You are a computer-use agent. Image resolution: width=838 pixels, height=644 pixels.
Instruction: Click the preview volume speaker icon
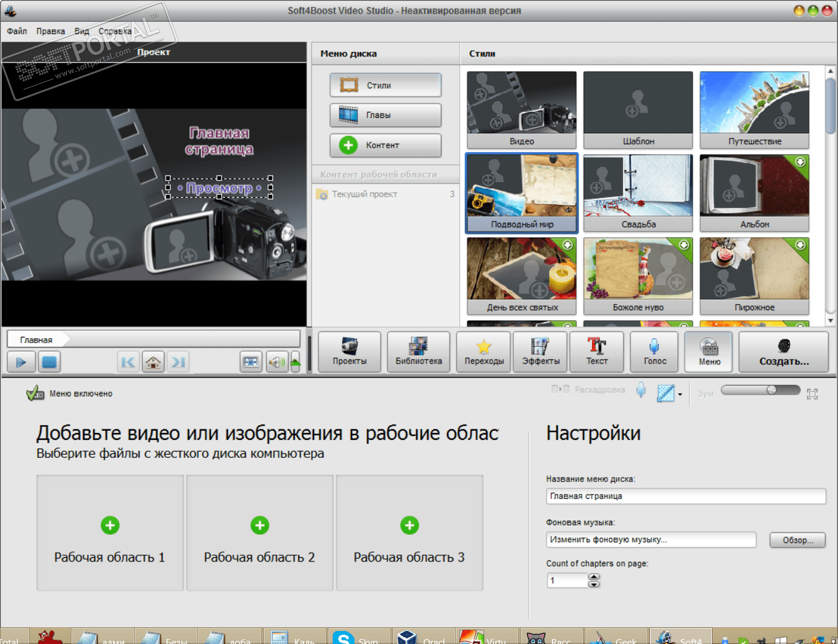tap(277, 362)
